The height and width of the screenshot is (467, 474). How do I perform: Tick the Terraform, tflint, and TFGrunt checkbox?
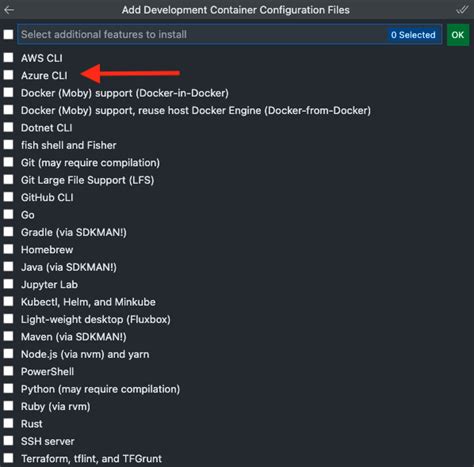[8, 458]
